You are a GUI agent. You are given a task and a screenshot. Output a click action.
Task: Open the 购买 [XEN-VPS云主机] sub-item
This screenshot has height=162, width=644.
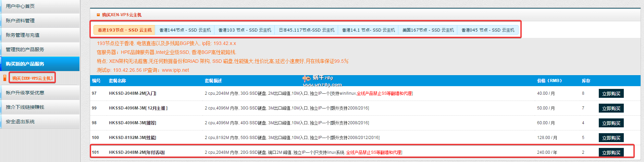33,78
